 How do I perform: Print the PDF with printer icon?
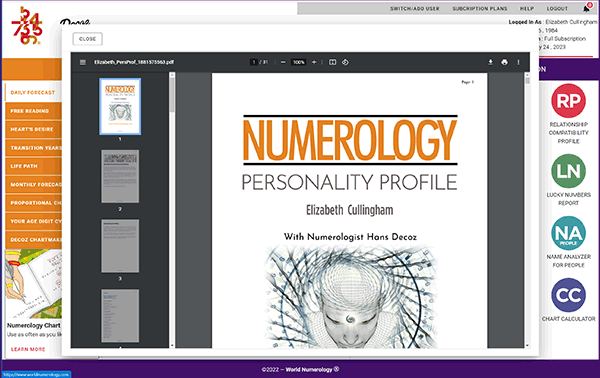click(x=504, y=62)
